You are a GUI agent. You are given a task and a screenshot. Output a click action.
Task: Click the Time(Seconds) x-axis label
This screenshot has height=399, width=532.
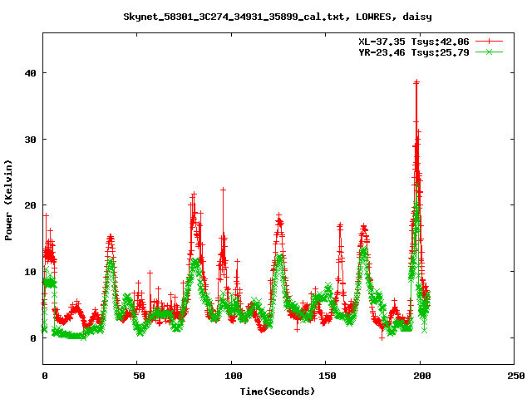pyautogui.click(x=278, y=391)
